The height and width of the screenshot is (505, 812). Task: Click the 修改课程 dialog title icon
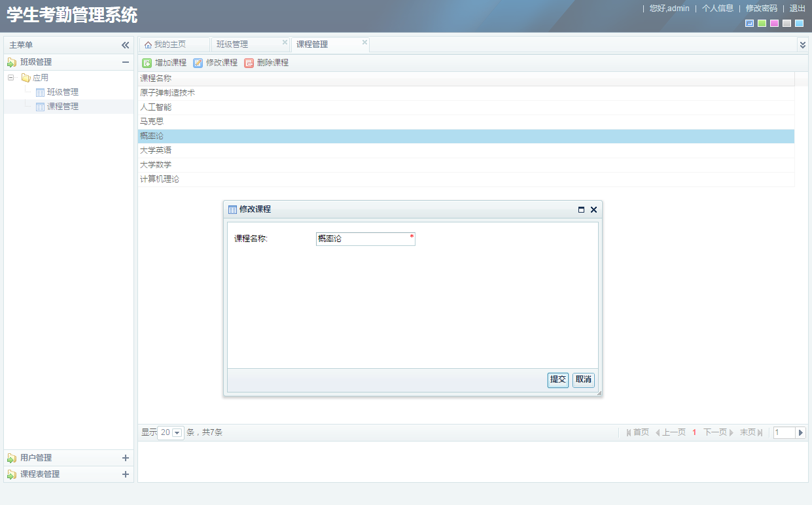[x=232, y=209]
